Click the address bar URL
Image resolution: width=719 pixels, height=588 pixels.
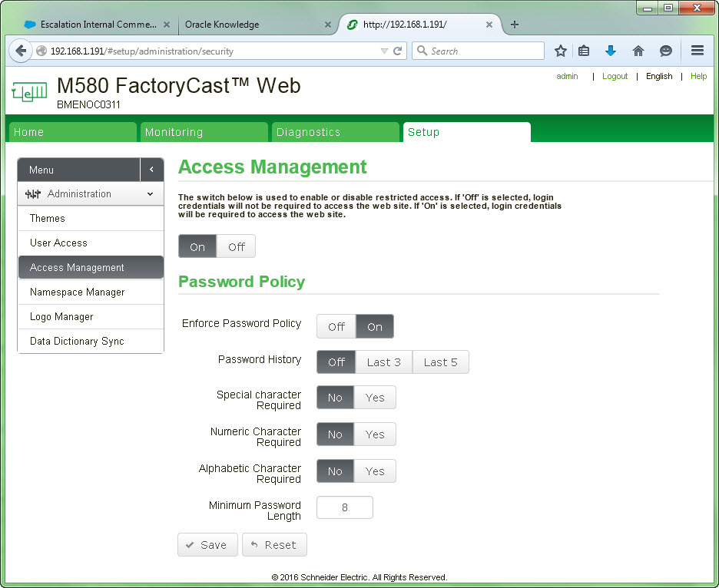point(142,51)
